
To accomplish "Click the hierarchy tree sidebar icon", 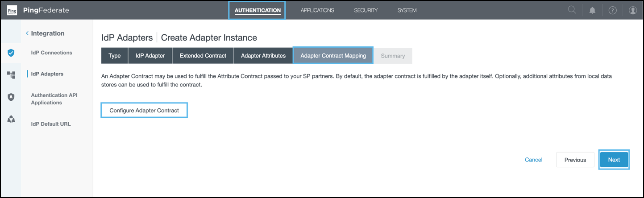I will (11, 74).
